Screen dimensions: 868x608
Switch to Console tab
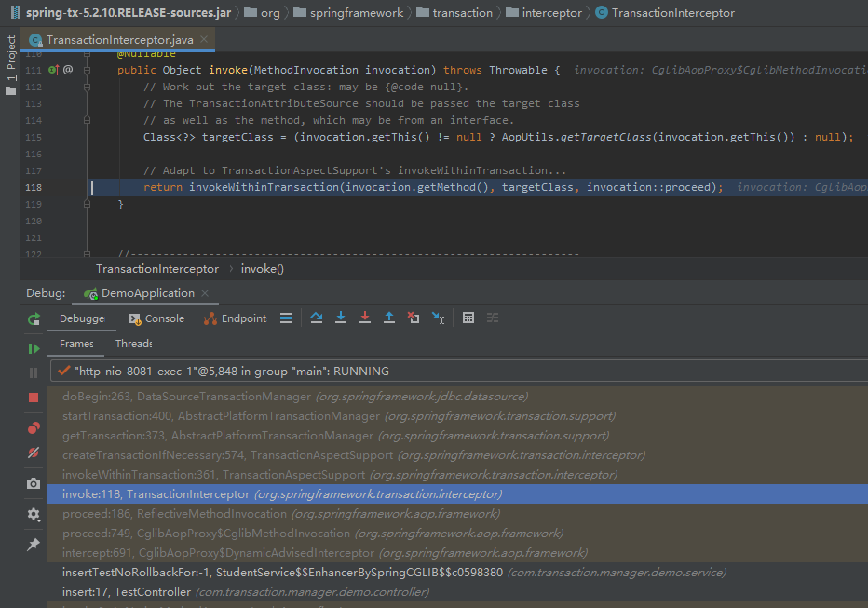[x=156, y=318]
